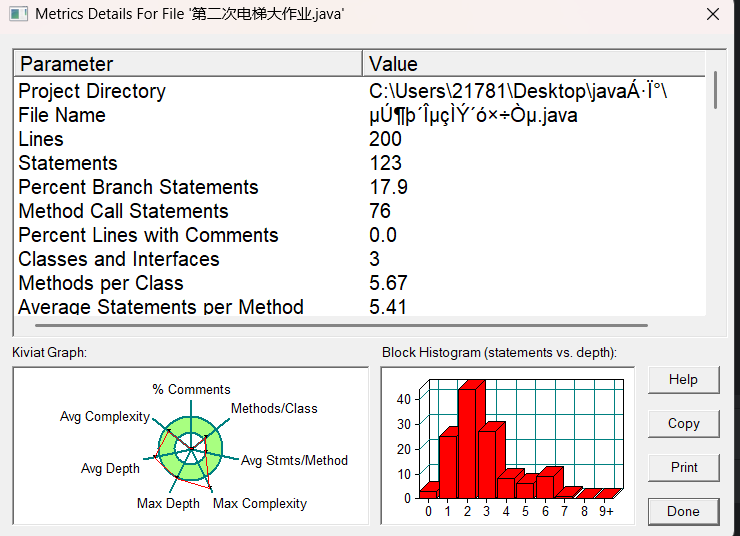This screenshot has height=536, width=740.
Task: Select the Classes and Interfaces row
Action: coord(361,259)
